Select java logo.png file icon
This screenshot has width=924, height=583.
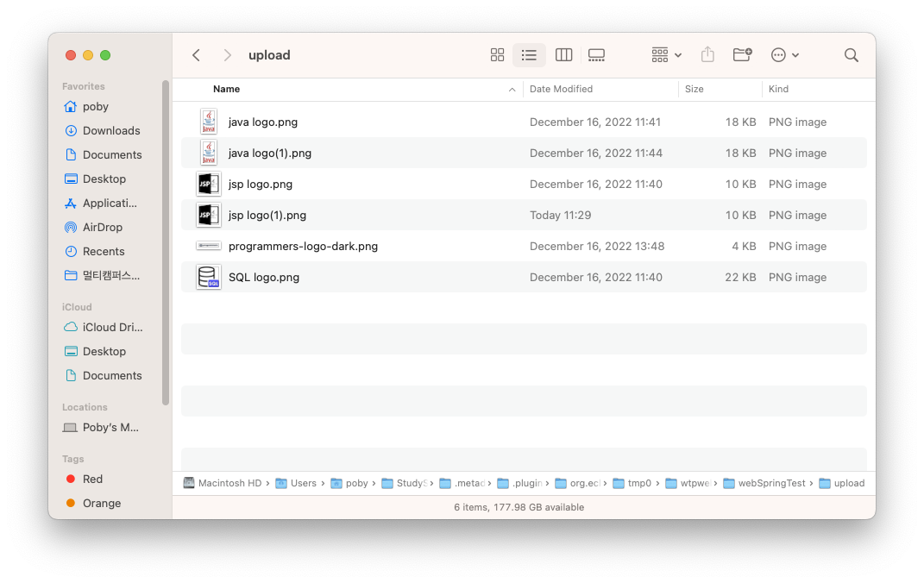click(x=209, y=122)
